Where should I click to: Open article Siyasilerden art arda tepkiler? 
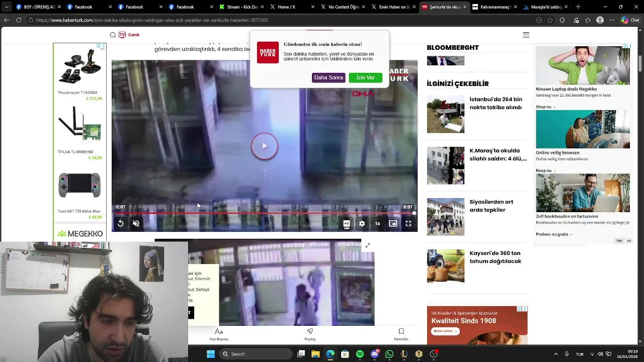point(491,206)
